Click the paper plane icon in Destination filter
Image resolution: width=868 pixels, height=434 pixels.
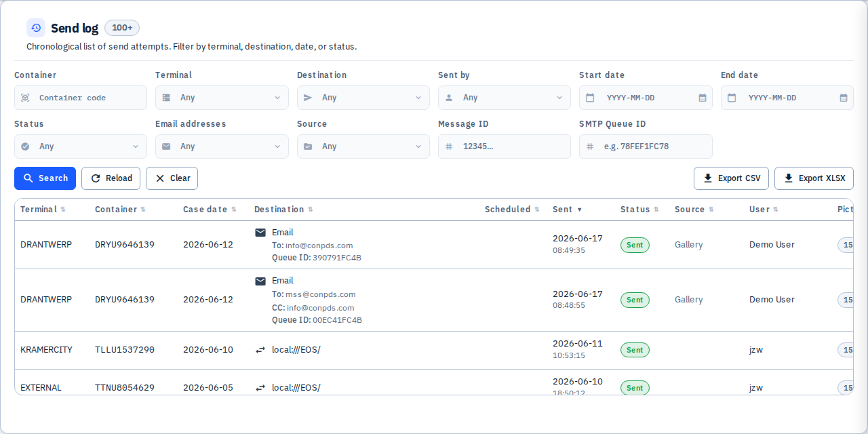pyautogui.click(x=308, y=98)
